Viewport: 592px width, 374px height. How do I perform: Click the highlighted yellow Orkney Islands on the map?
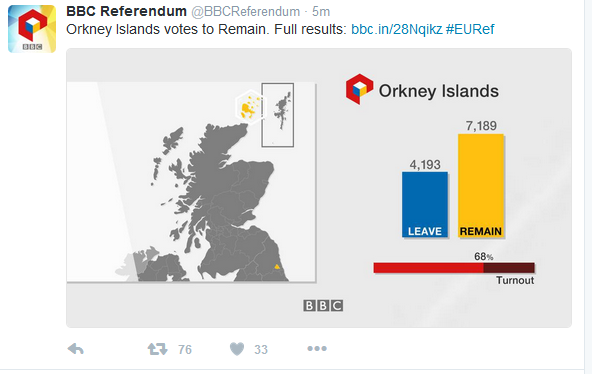tap(250, 108)
